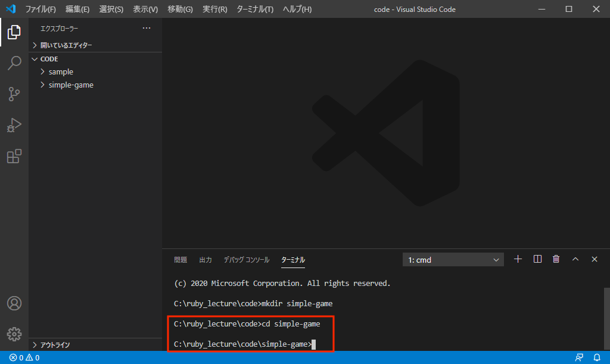Create a new terminal with plus icon
This screenshot has height=364, width=610.
[x=518, y=259]
